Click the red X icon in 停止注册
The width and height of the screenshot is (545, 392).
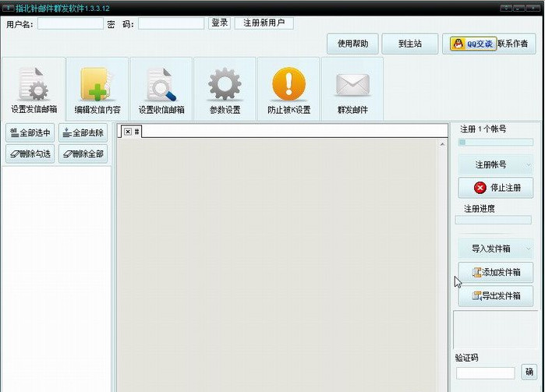point(480,188)
